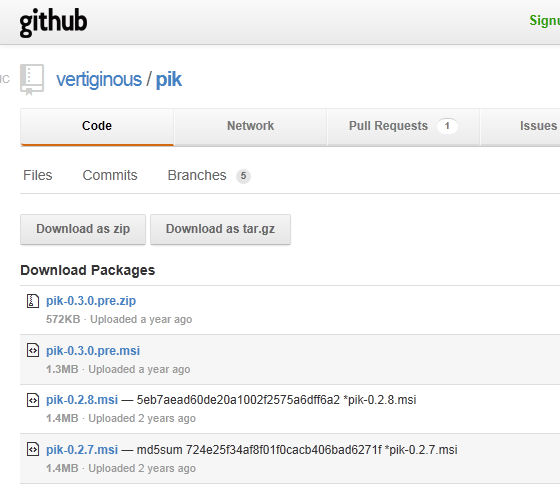Select the Branches subtab
The image size is (560, 495).
coord(197,175)
